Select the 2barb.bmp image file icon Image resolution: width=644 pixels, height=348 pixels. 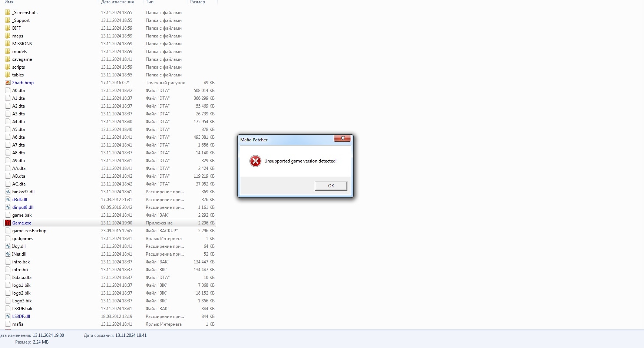[x=8, y=83]
